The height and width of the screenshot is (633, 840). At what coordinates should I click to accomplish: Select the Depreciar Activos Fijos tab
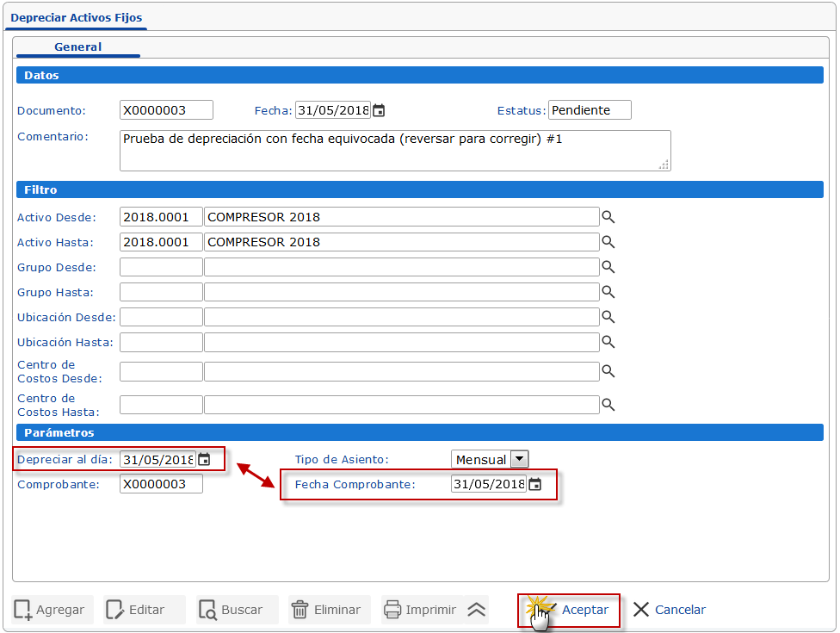[x=77, y=17]
